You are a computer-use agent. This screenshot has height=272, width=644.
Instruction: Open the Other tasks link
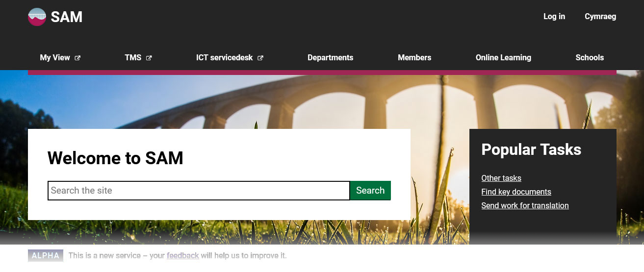(x=501, y=178)
